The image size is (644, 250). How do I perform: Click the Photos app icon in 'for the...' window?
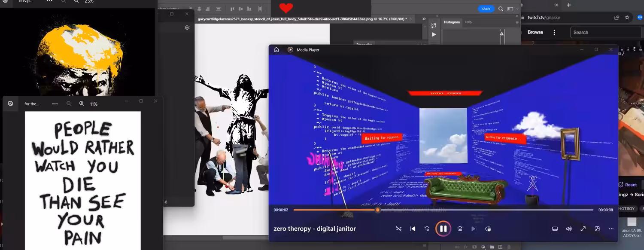coord(10,104)
